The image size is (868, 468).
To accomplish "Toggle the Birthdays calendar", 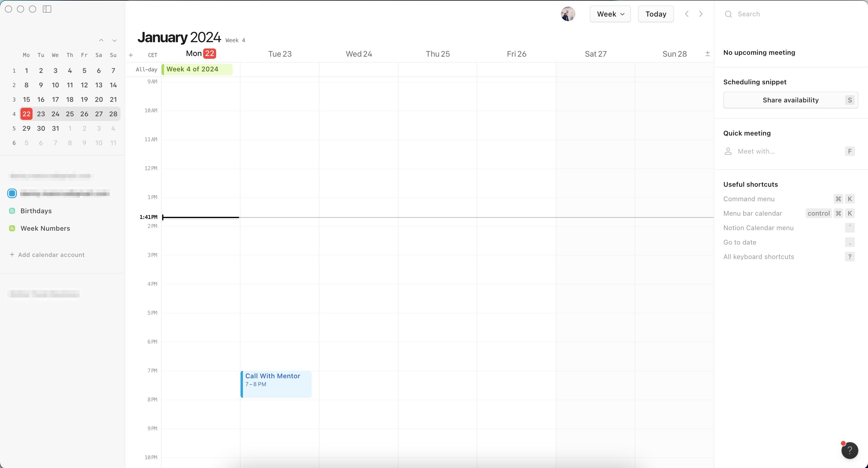I will [12, 211].
